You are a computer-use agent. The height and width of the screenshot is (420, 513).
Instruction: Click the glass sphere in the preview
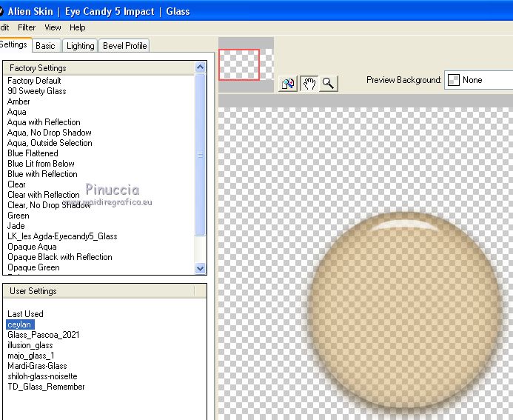click(x=406, y=310)
